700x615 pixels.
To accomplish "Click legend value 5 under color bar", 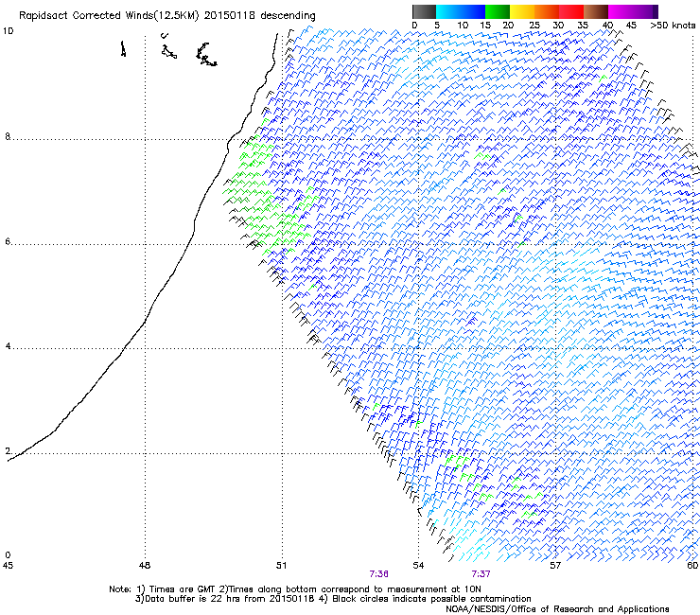I will (x=437, y=26).
